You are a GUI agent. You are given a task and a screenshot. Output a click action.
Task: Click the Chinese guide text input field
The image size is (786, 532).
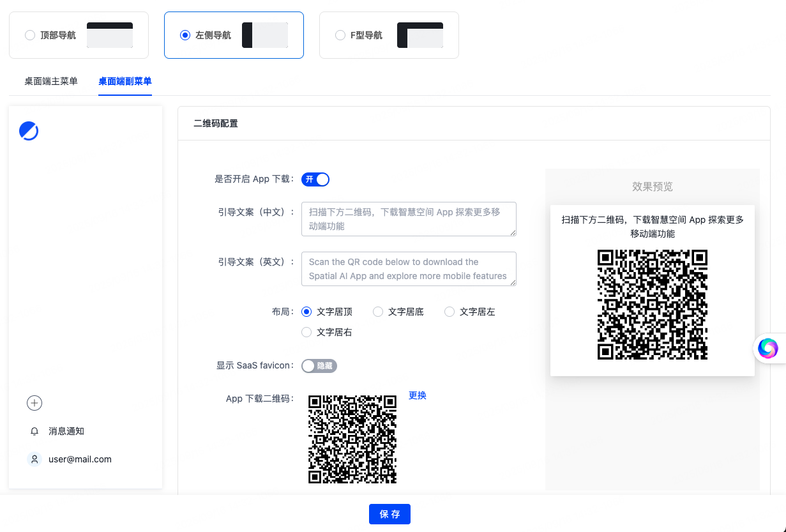click(x=409, y=219)
